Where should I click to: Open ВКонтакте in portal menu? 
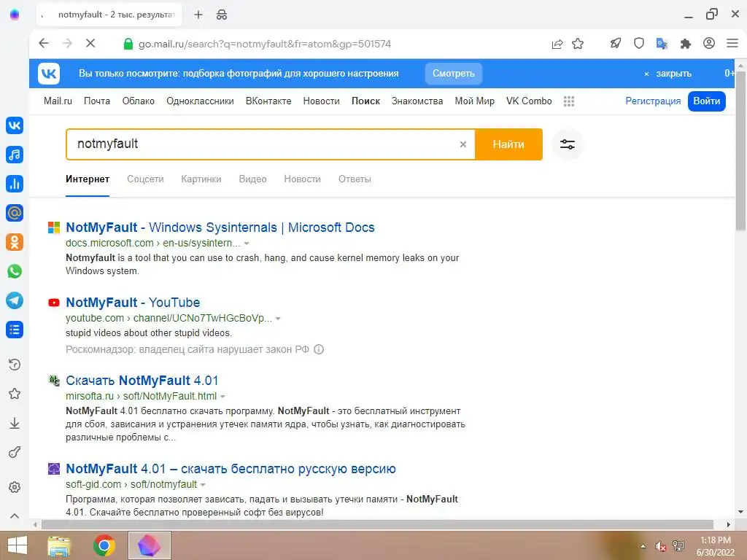pos(268,101)
